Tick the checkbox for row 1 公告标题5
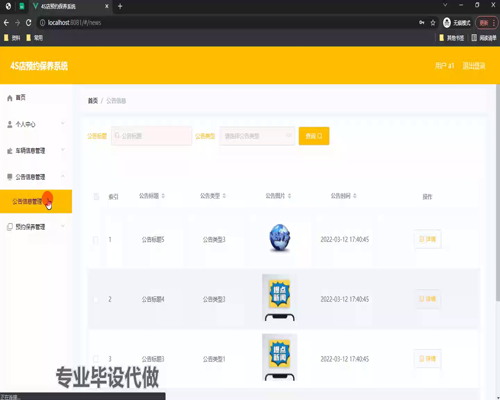Screen dimensions: 500x400 click(x=96, y=239)
